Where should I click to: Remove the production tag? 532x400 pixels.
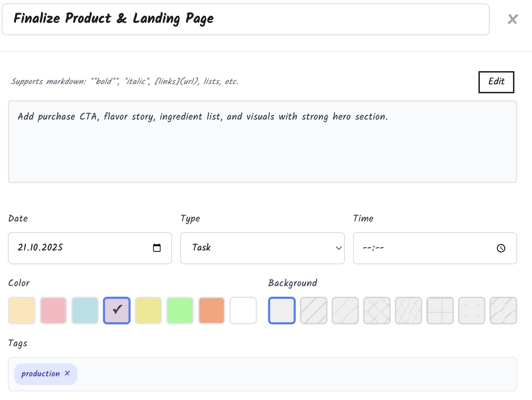coord(67,373)
